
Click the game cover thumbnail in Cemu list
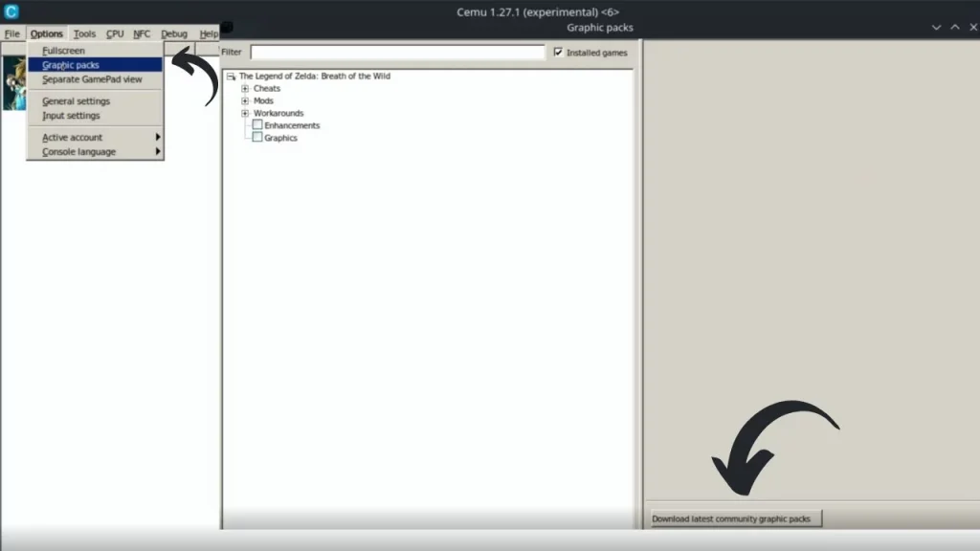coord(13,83)
